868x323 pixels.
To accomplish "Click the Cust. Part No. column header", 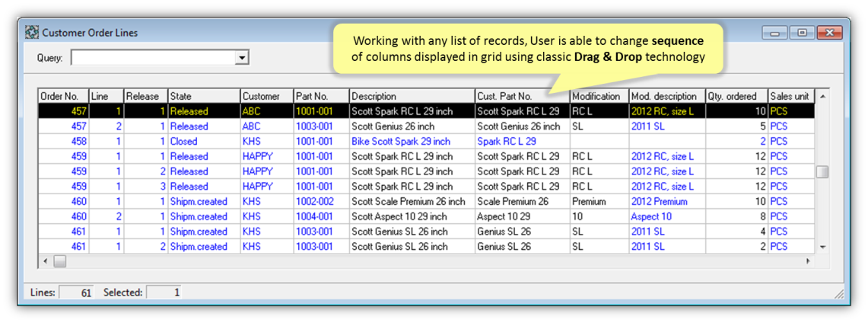I will pyautogui.click(x=521, y=97).
